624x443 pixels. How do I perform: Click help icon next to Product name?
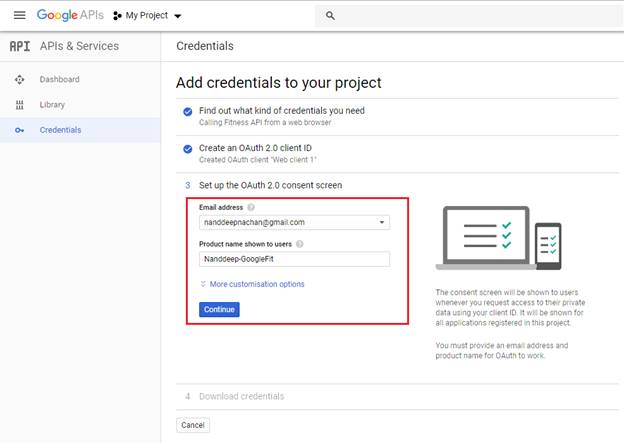click(300, 244)
